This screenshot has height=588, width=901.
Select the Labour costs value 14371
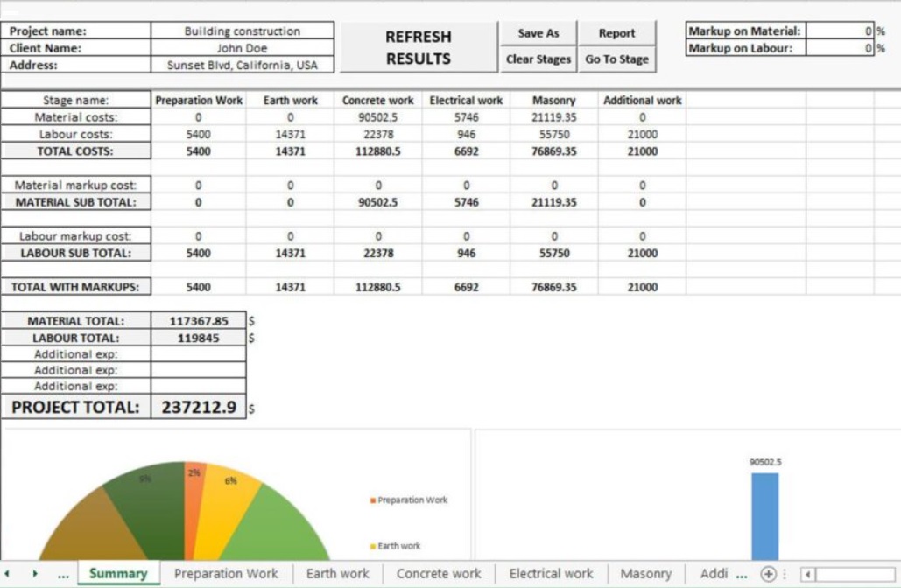[290, 135]
